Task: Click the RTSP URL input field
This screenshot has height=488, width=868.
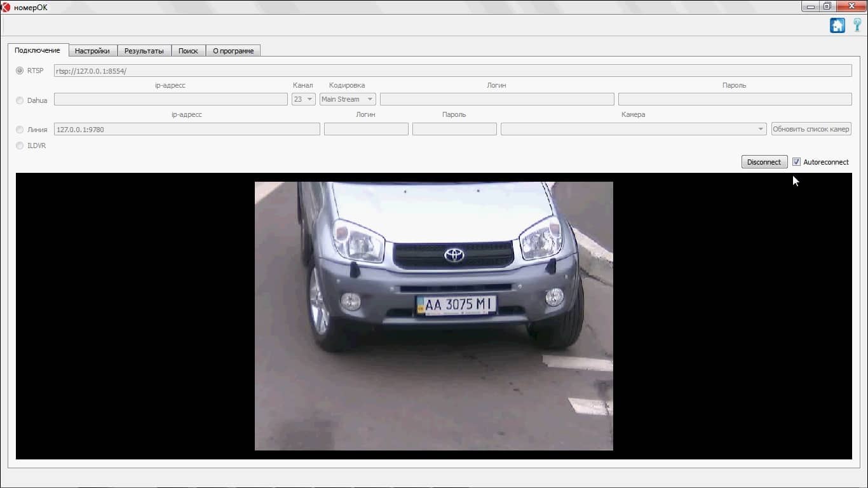Action: 452,71
